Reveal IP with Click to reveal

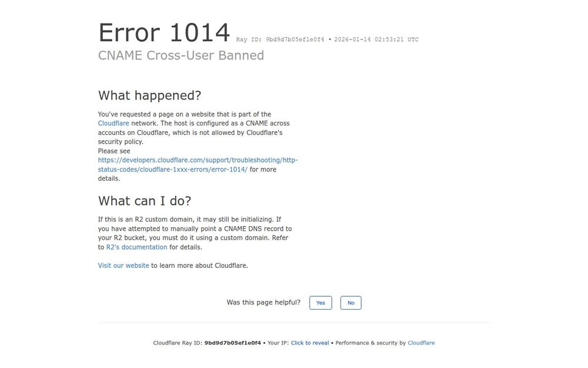(x=310, y=343)
